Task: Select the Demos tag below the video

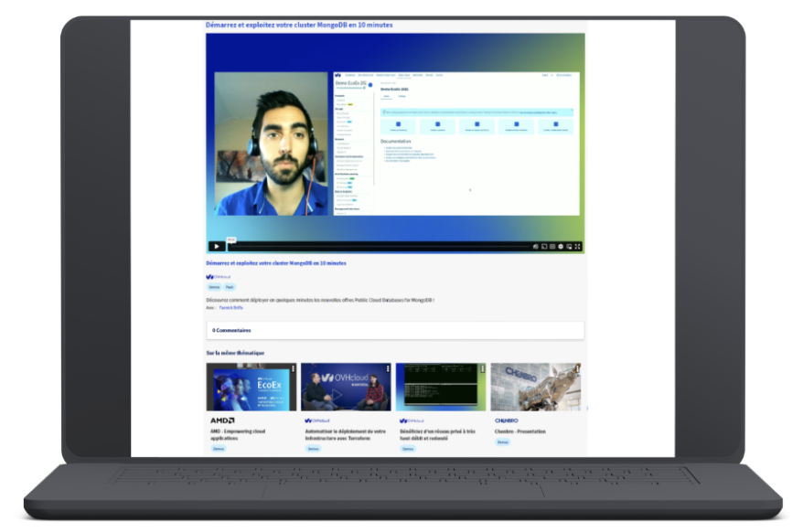Action: click(x=214, y=287)
